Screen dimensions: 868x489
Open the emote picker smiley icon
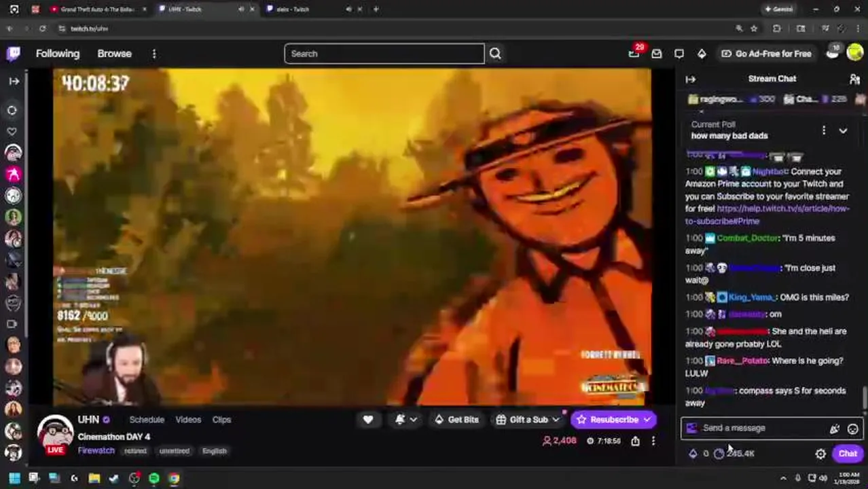[x=852, y=429]
